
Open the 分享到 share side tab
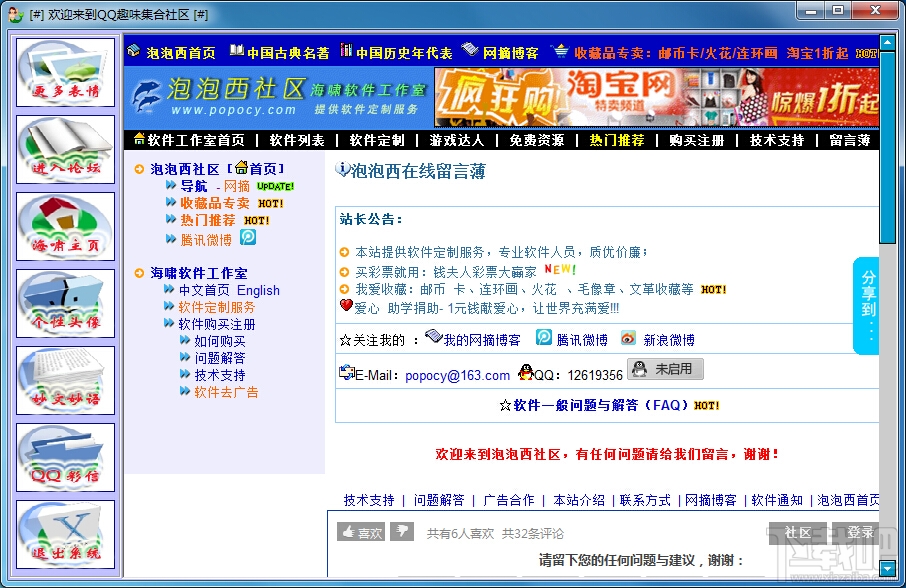coord(866,306)
